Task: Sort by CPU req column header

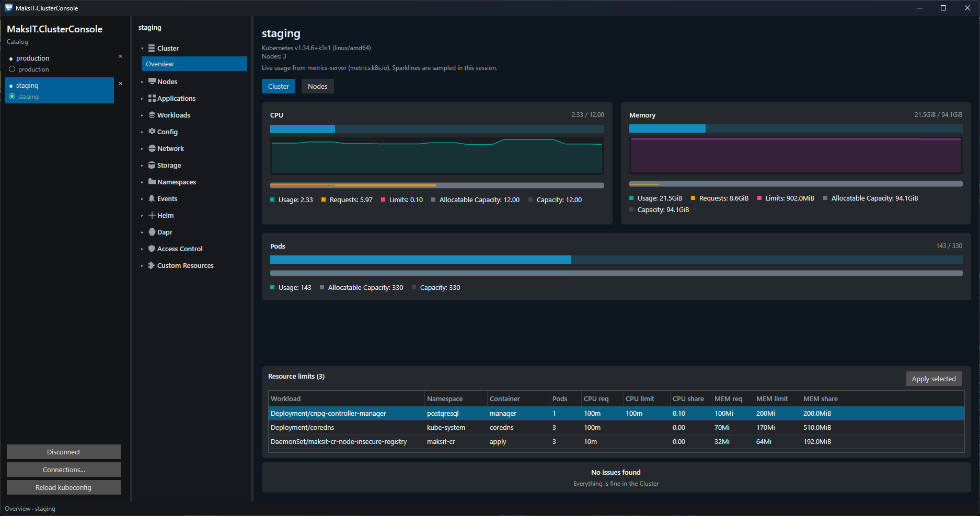Action: point(602,398)
